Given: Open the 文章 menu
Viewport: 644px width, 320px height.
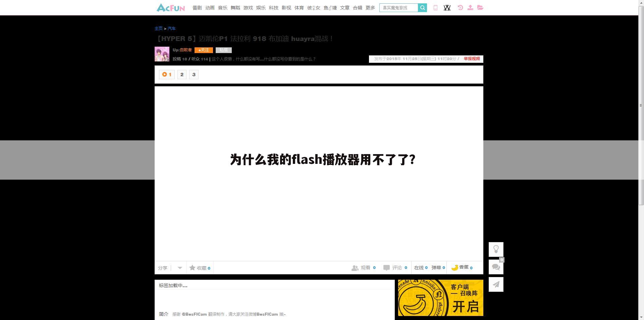Looking at the screenshot, I should point(345,8).
